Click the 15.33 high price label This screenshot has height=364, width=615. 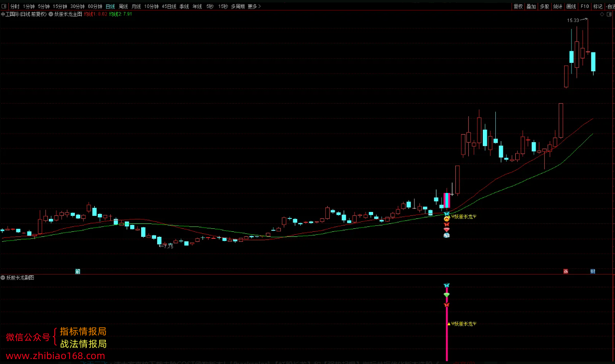point(573,20)
